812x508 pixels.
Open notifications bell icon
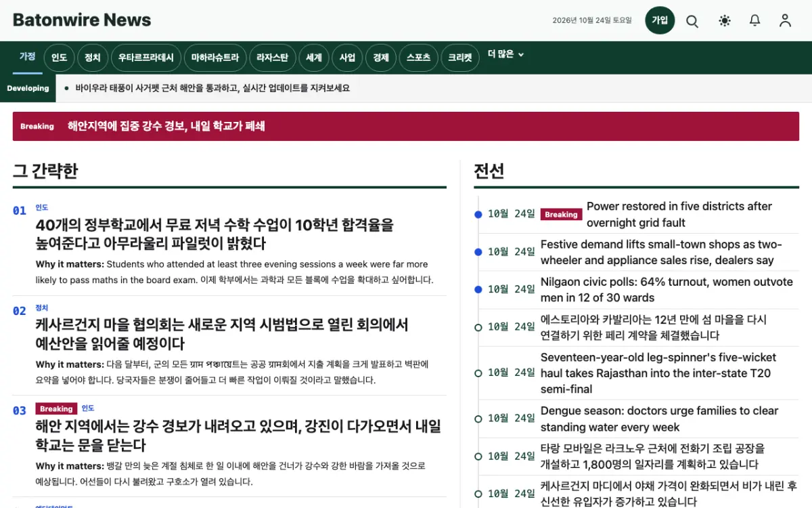(x=755, y=21)
